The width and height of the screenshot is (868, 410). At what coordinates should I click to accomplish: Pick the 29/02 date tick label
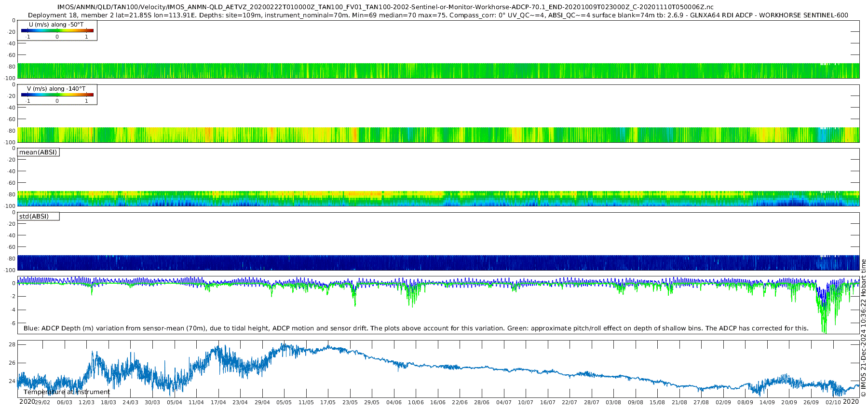(x=42, y=402)
